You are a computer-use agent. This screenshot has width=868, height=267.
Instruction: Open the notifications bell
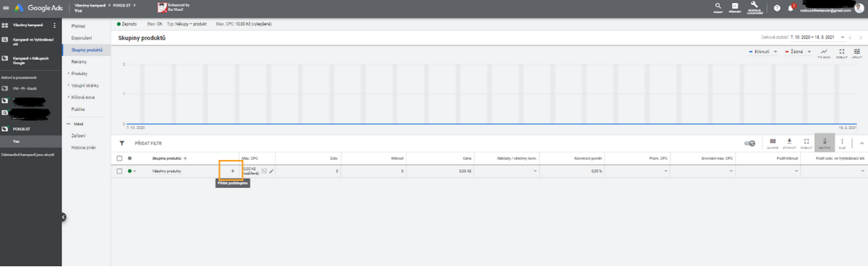point(791,8)
